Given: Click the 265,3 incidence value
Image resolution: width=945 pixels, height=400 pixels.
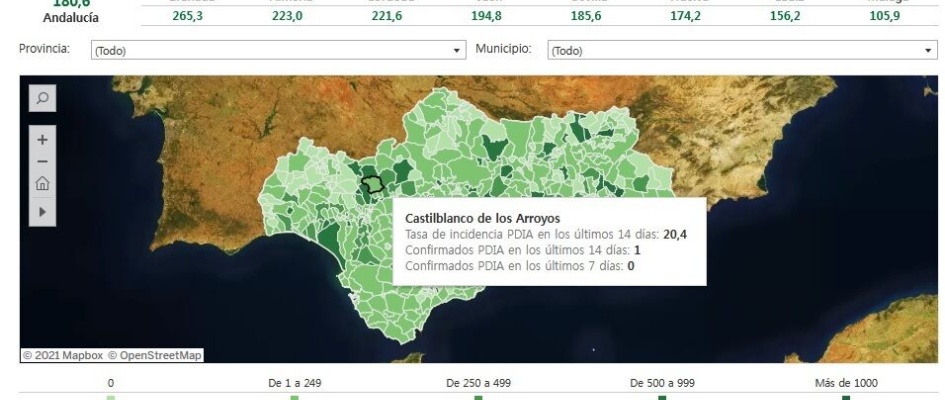Looking at the screenshot, I should tap(186, 17).
